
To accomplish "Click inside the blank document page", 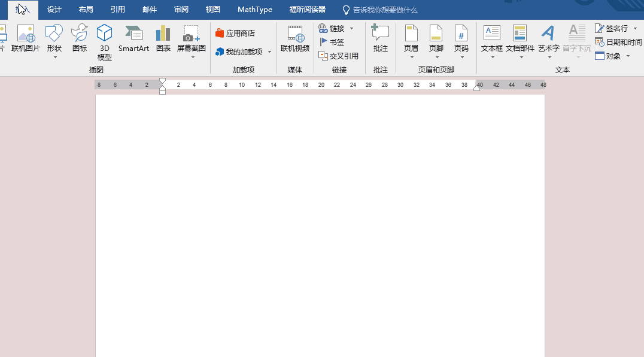I will point(320,226).
